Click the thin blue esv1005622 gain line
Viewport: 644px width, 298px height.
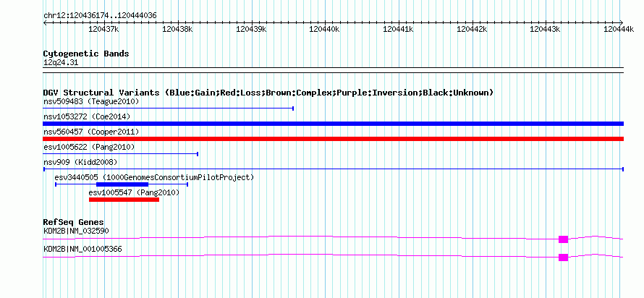[x=121, y=154]
